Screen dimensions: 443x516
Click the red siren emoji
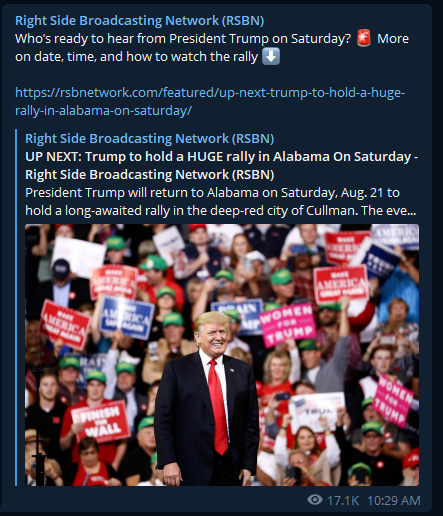pos(364,38)
